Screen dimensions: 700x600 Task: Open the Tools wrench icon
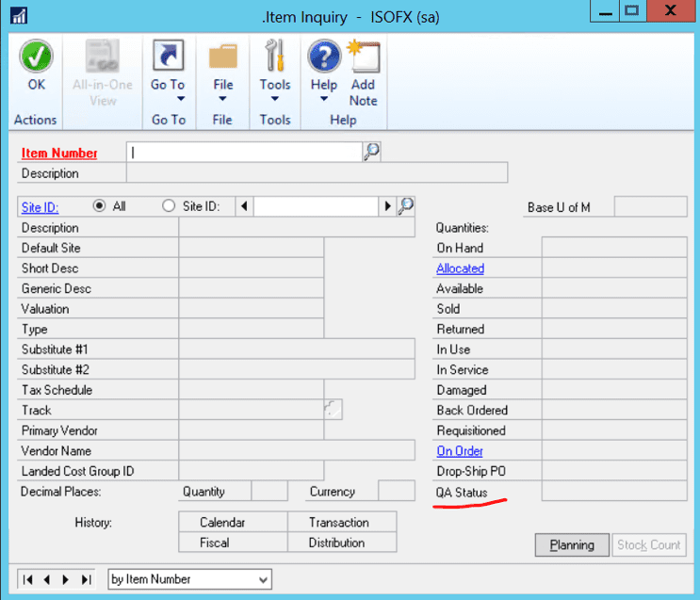275,59
